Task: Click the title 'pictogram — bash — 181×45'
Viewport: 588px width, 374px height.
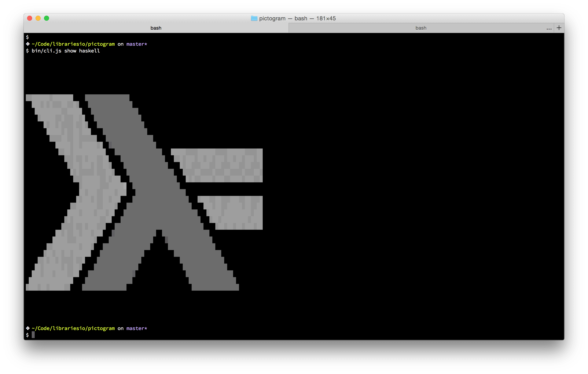Action: click(x=297, y=18)
